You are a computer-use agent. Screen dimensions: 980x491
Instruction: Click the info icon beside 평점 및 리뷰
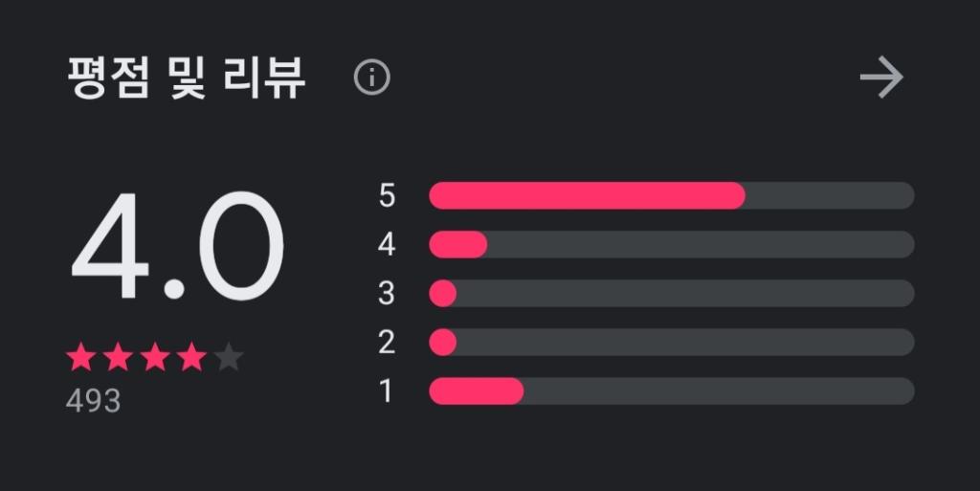(372, 78)
